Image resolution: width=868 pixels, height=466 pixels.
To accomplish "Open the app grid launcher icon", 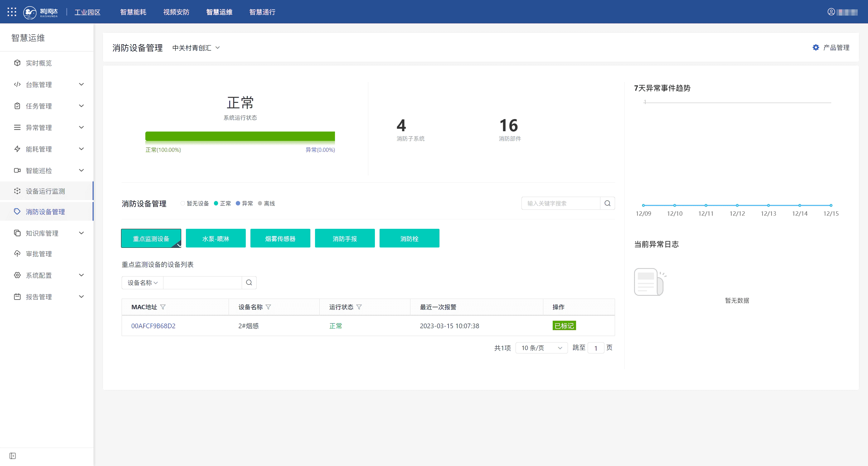I will coord(12,12).
